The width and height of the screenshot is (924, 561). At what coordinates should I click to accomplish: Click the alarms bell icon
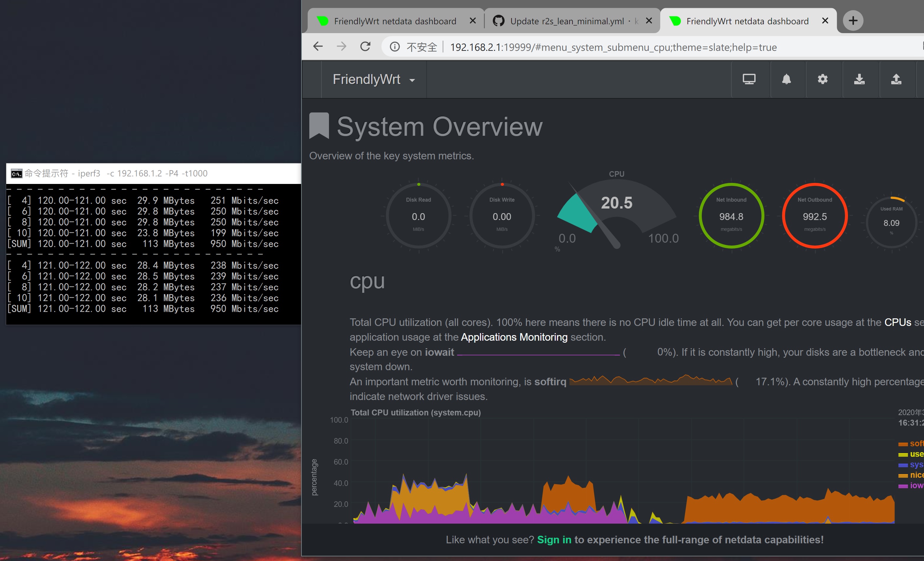[786, 79]
